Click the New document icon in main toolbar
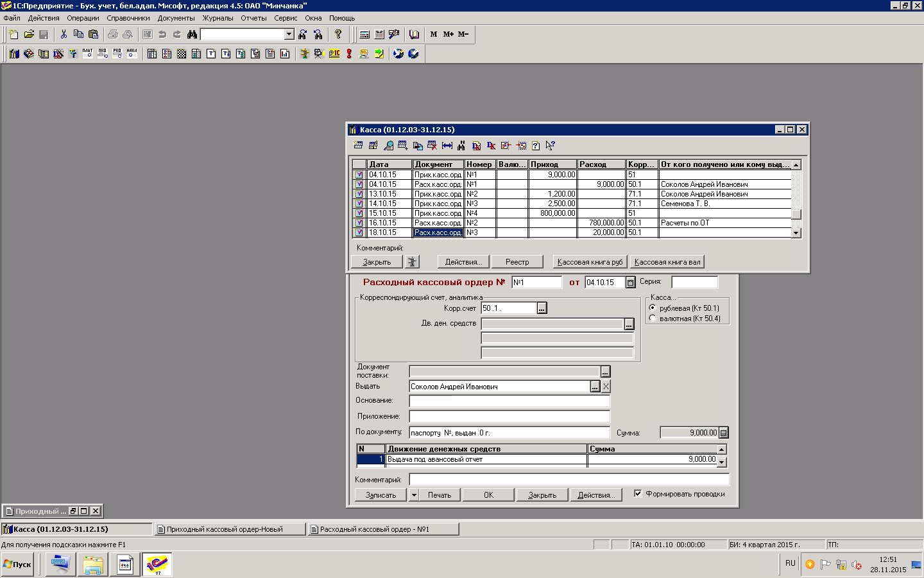This screenshot has width=924, height=578. click(13, 34)
